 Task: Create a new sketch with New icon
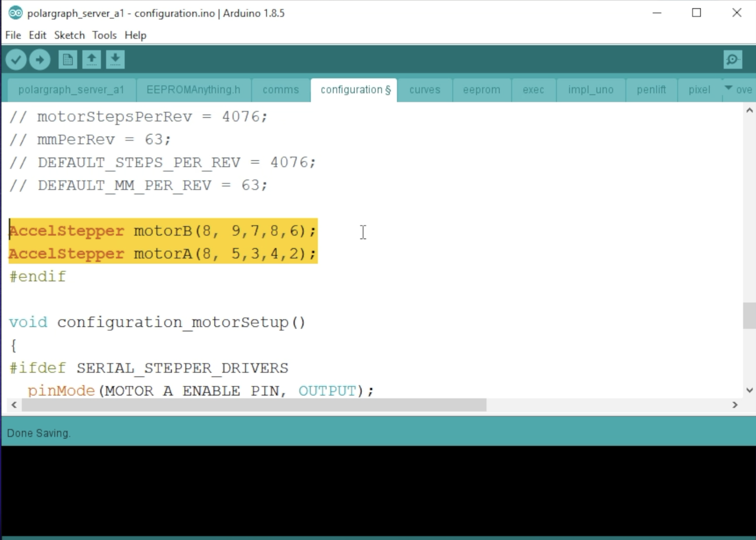(x=68, y=60)
